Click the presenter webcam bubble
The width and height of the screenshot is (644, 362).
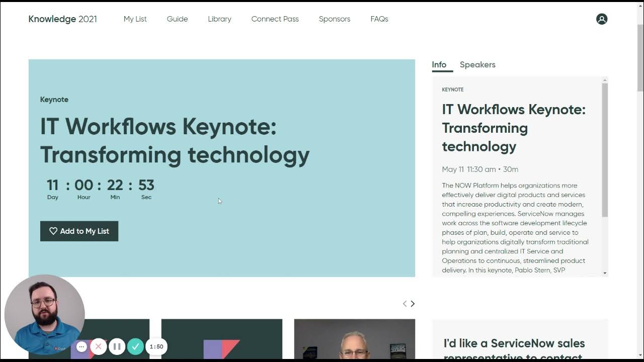click(44, 315)
